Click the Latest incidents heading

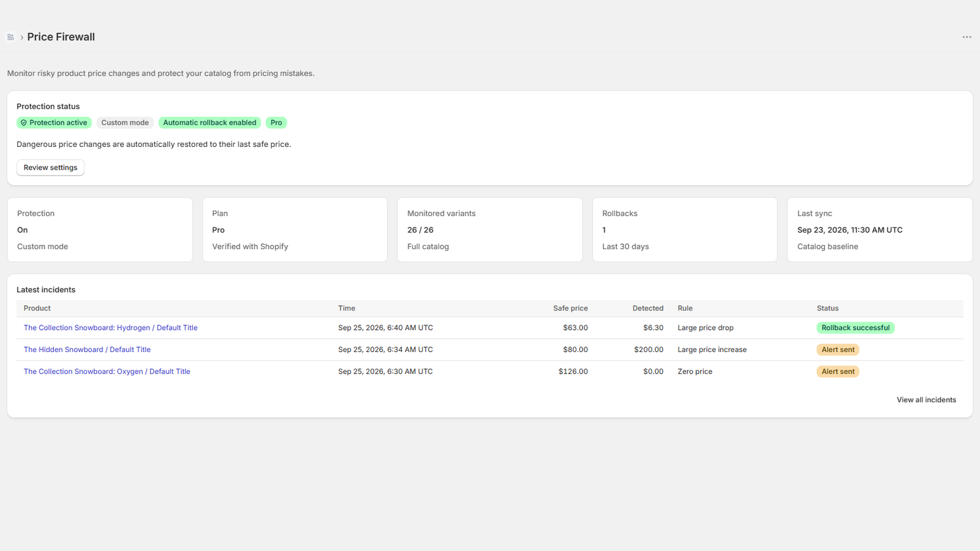[x=46, y=290]
